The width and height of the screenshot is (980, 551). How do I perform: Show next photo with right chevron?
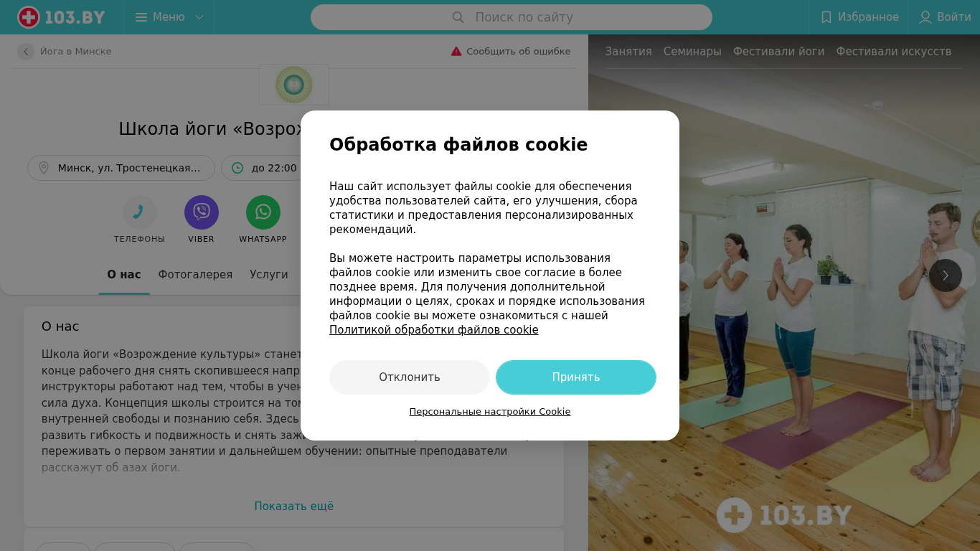tap(946, 275)
